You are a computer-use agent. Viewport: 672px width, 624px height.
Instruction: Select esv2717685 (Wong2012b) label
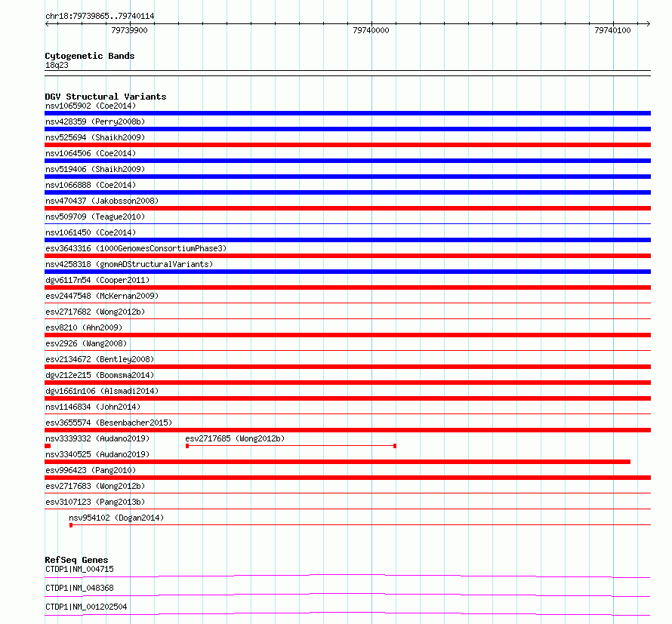click(x=235, y=438)
